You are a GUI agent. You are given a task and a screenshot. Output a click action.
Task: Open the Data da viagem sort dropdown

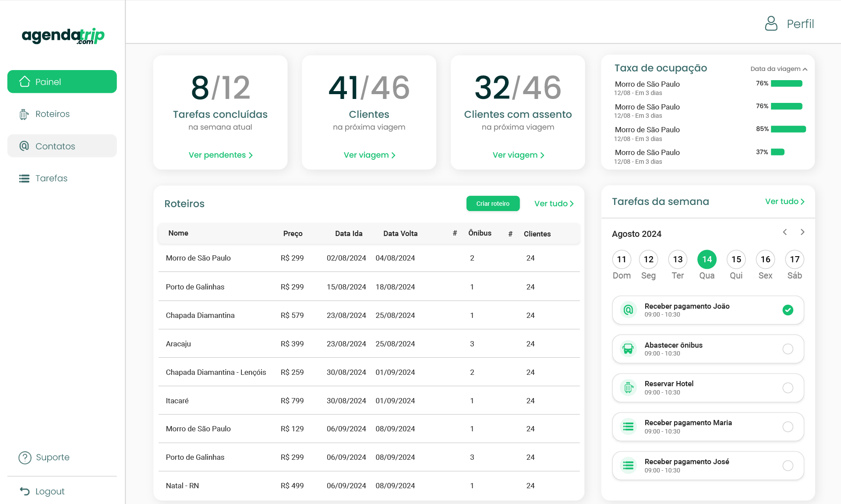click(x=778, y=69)
